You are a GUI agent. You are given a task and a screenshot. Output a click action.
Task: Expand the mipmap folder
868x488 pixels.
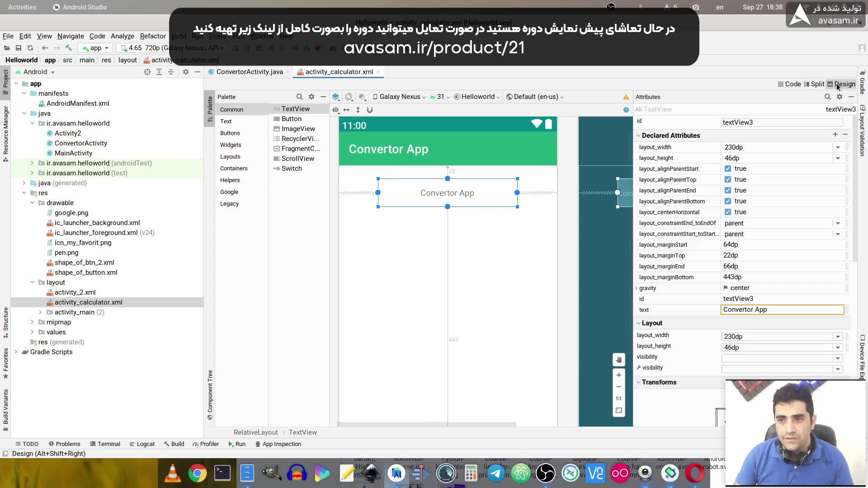[32, 322]
